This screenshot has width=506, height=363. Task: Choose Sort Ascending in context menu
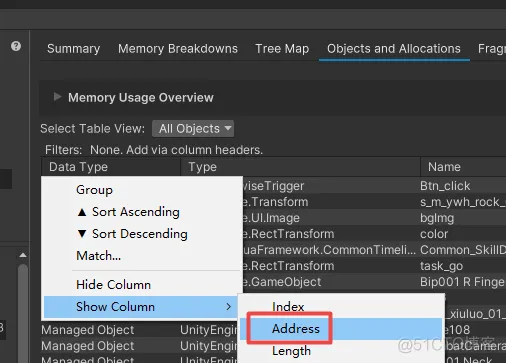click(x=143, y=212)
